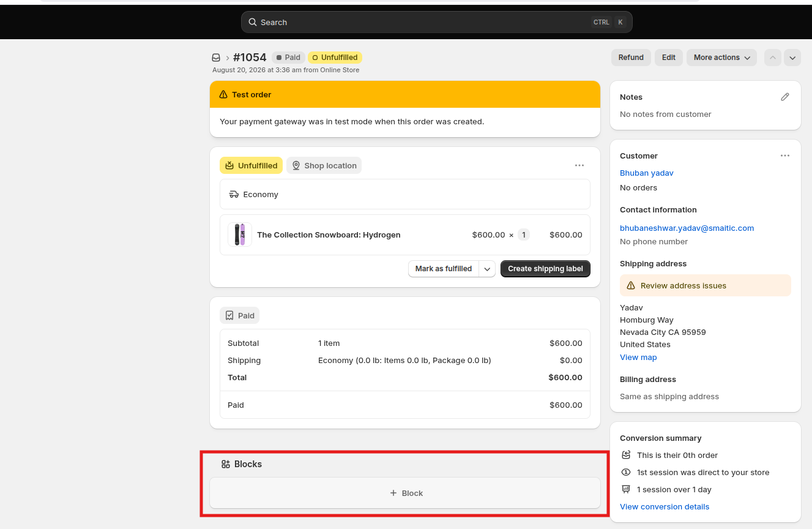Click the customer email address link
This screenshot has width=812, height=529.
[687, 228]
